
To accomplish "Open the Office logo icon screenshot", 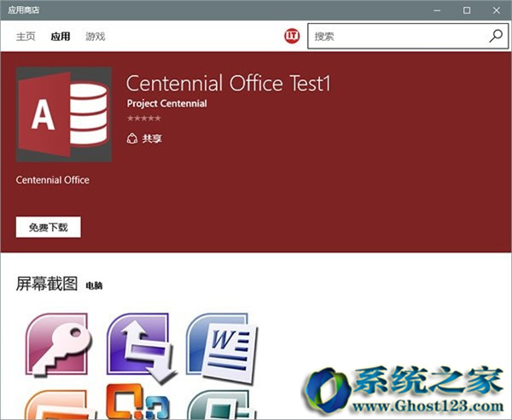I will (x=138, y=402).
